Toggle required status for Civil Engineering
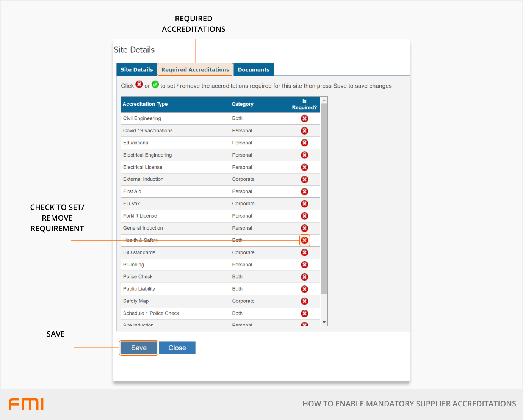Screen dimensions: 523x420 304,119
